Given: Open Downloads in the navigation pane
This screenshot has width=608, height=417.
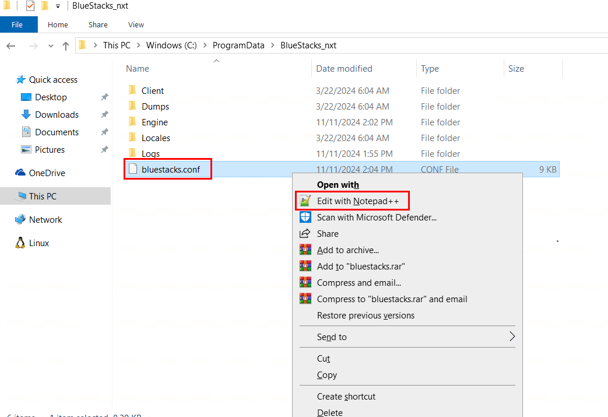Looking at the screenshot, I should point(50,114).
